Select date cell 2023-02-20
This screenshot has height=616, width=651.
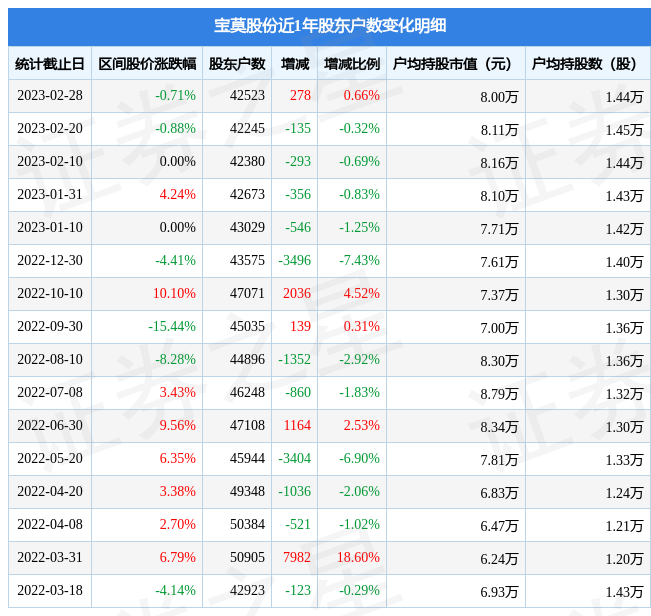click(x=50, y=128)
